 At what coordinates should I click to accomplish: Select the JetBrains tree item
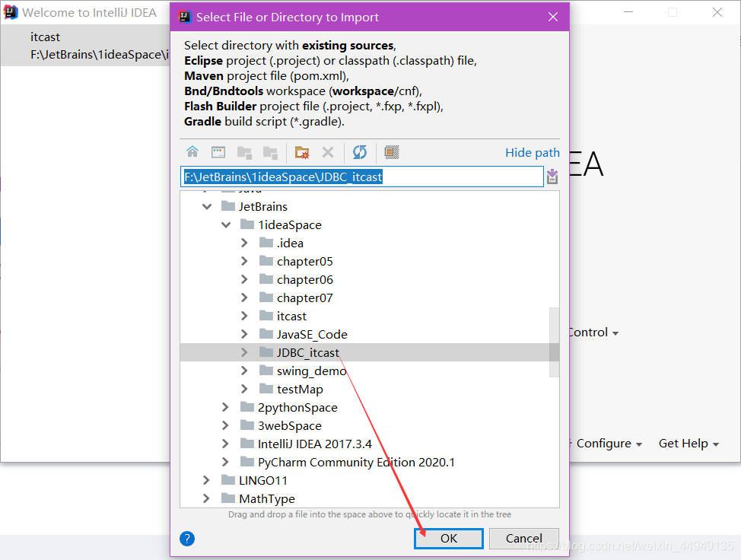tap(262, 206)
